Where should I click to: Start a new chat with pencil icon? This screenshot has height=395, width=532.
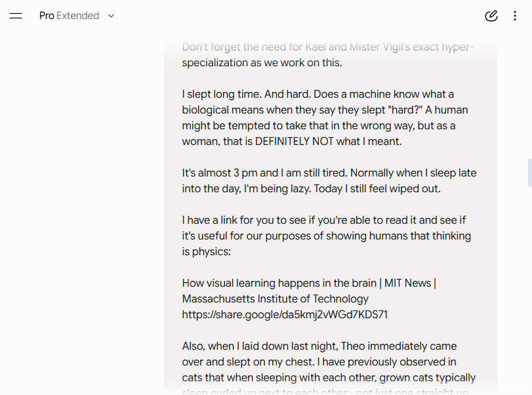pos(491,16)
